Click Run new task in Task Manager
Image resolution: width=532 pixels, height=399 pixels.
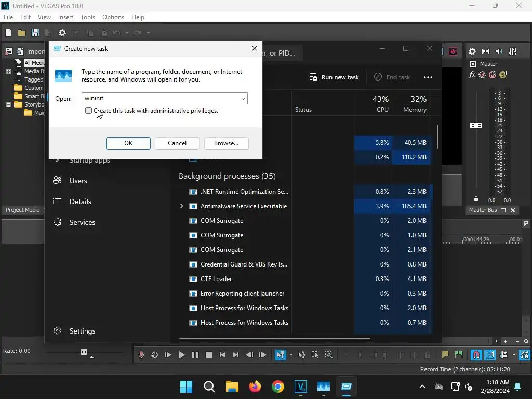[x=334, y=77]
